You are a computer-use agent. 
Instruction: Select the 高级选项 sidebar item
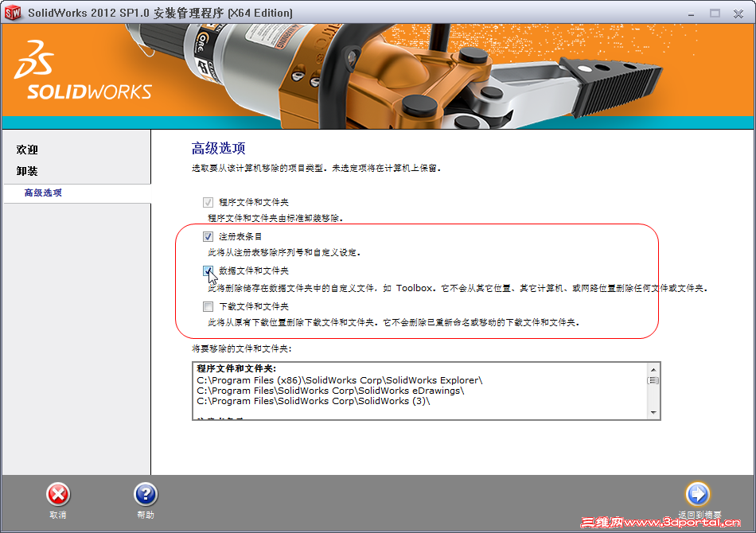[43, 193]
